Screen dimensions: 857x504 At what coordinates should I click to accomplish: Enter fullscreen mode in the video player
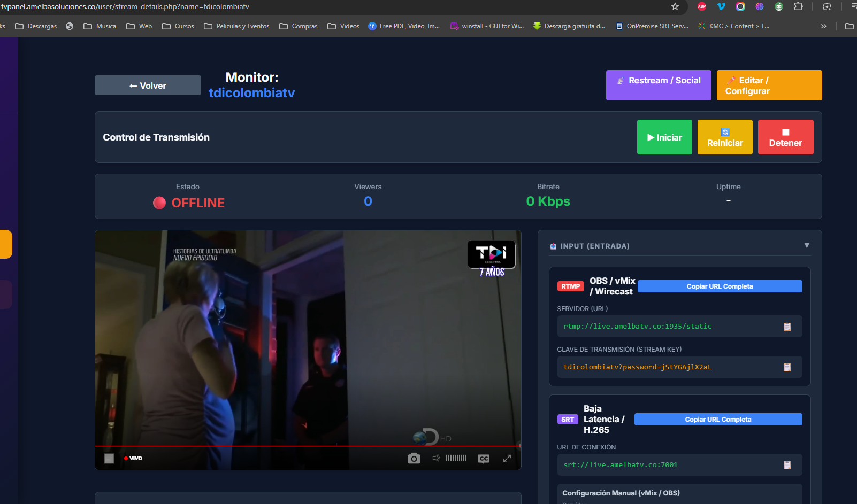point(507,458)
